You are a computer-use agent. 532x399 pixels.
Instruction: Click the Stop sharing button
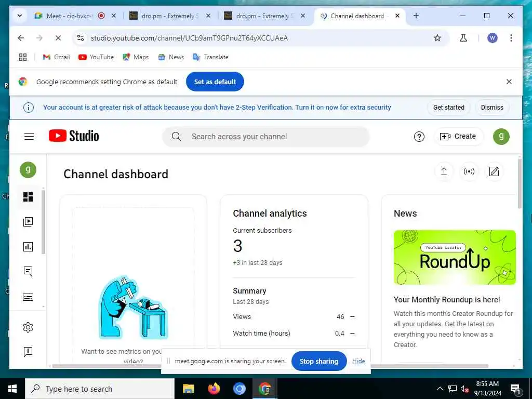click(319, 362)
